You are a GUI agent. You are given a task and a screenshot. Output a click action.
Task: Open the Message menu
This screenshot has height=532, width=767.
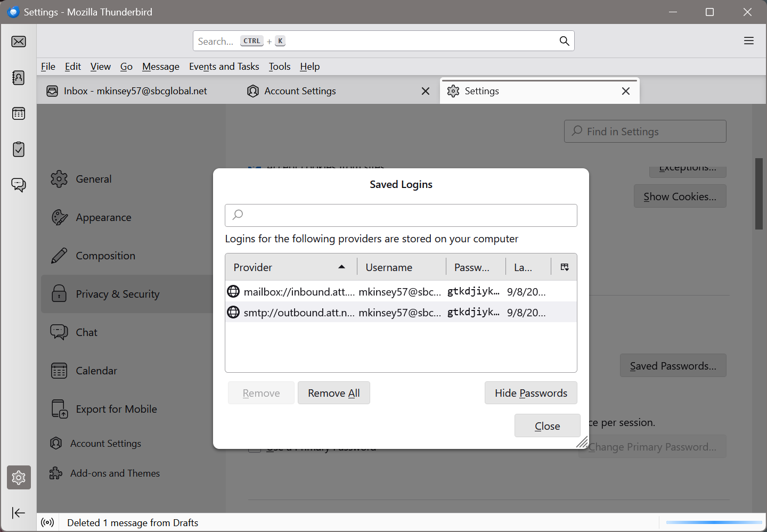[161, 67]
